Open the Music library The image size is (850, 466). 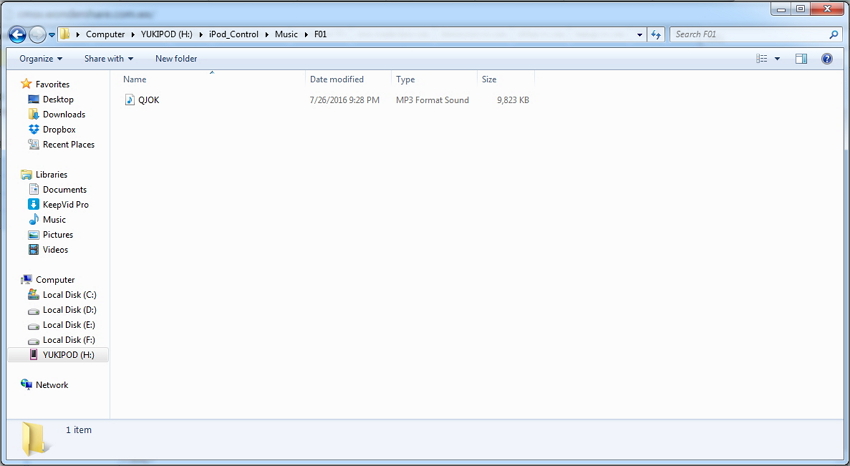(54, 219)
